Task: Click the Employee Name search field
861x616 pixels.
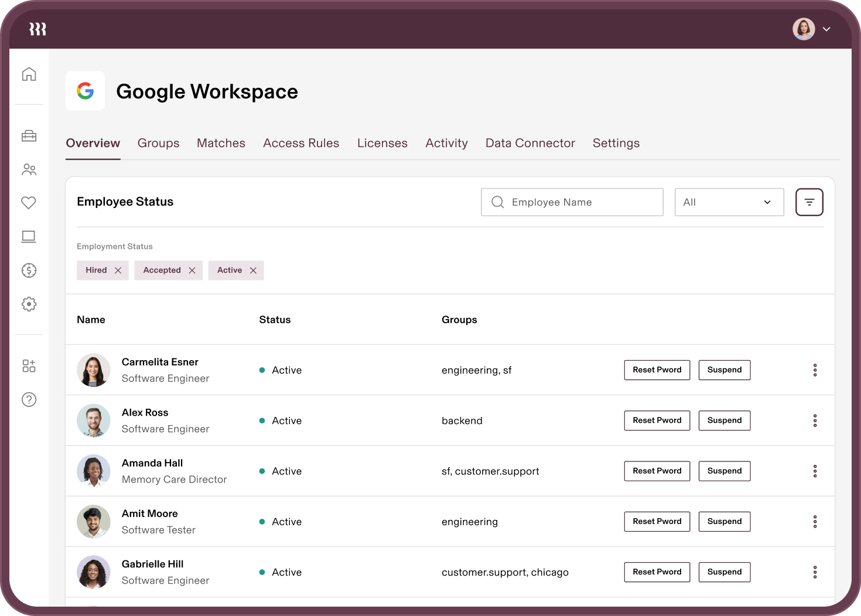Action: click(572, 202)
